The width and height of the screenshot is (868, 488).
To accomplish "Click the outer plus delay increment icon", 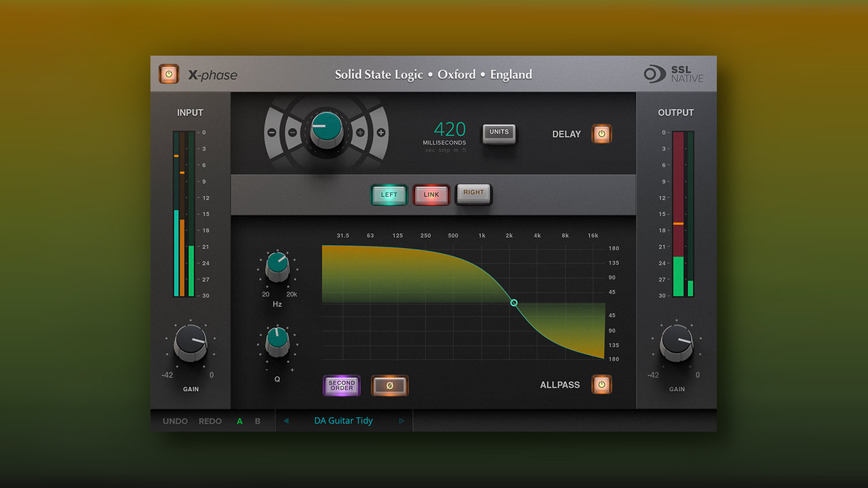I will tap(380, 133).
